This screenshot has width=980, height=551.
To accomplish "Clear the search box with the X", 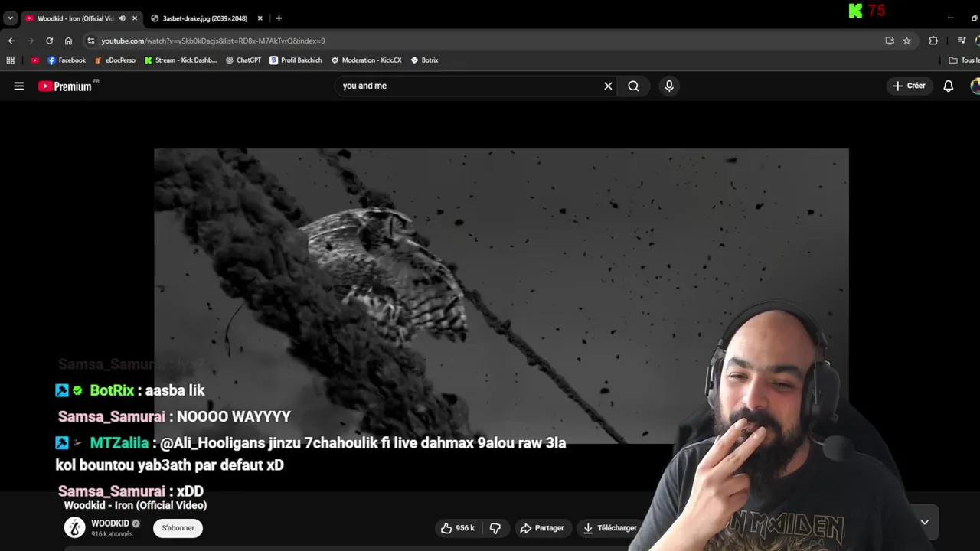I will coord(608,86).
